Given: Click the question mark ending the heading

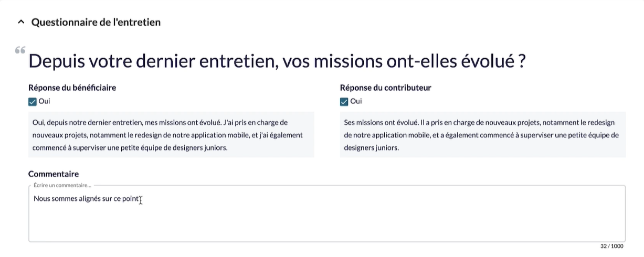Looking at the screenshot, I should tap(522, 62).
